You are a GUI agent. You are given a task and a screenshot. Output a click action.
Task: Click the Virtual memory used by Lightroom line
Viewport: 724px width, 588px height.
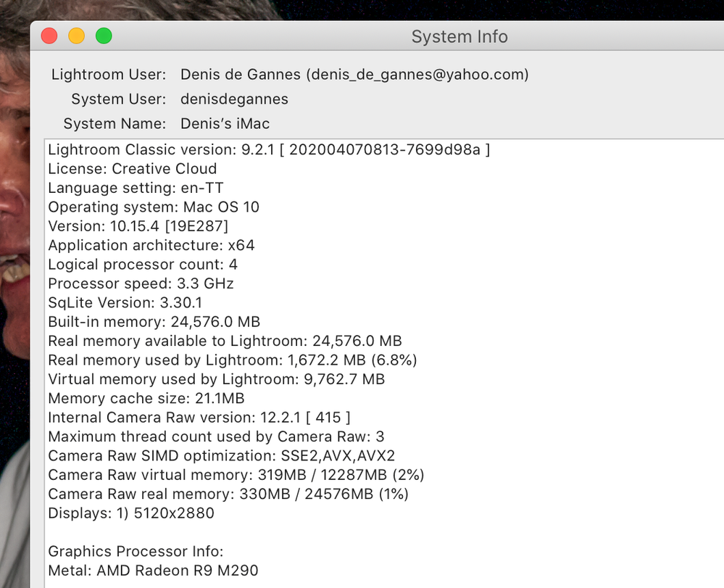216,379
